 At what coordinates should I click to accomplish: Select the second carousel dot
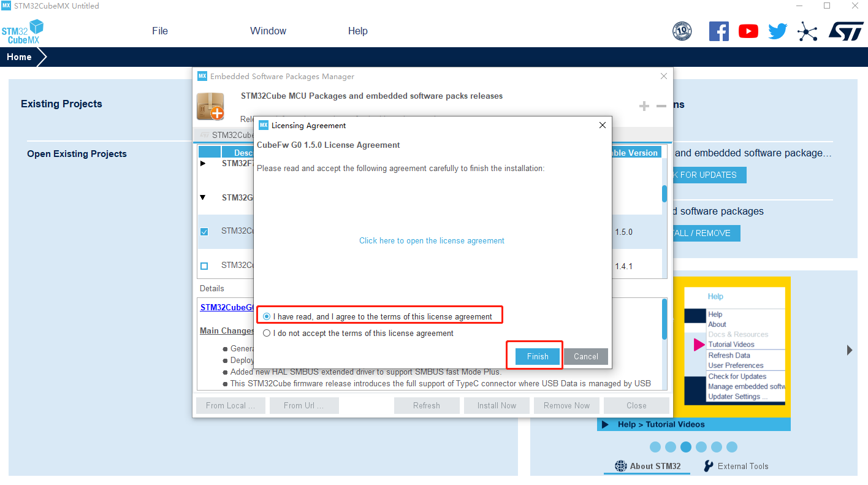point(671,447)
